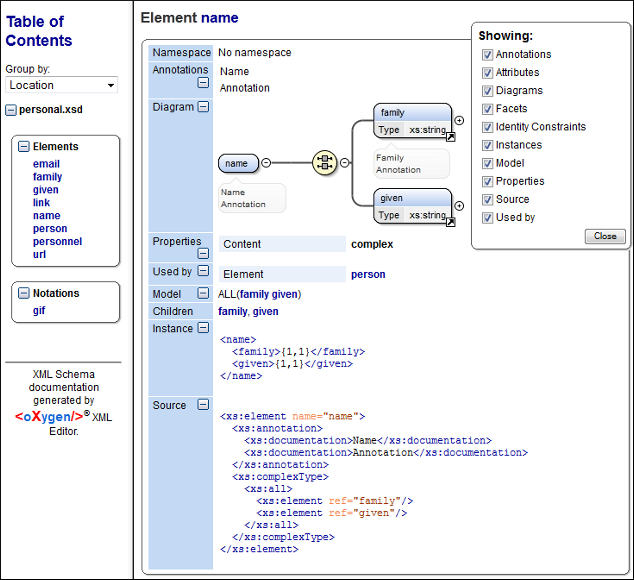Close the Showing panel
This screenshot has width=634, height=580.
605,237
